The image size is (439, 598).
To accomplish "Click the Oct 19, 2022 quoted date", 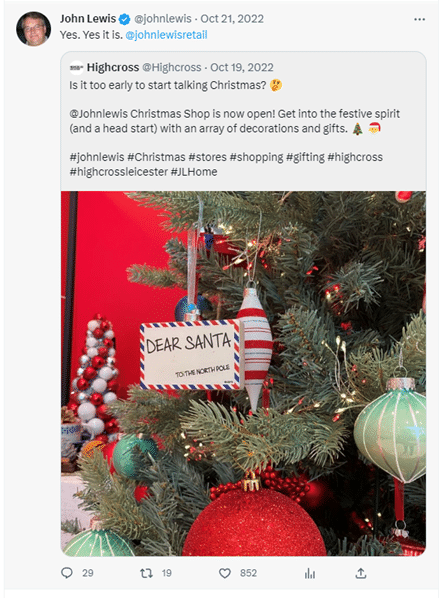I will tap(242, 68).
